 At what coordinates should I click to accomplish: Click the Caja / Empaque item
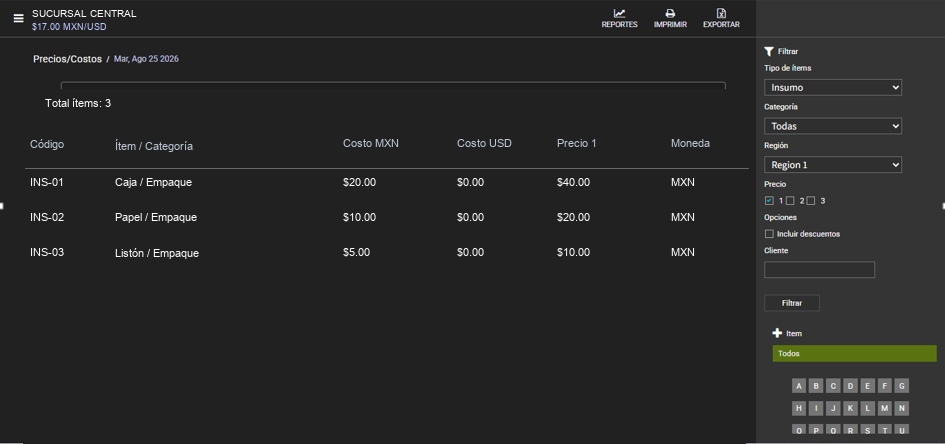tap(153, 182)
